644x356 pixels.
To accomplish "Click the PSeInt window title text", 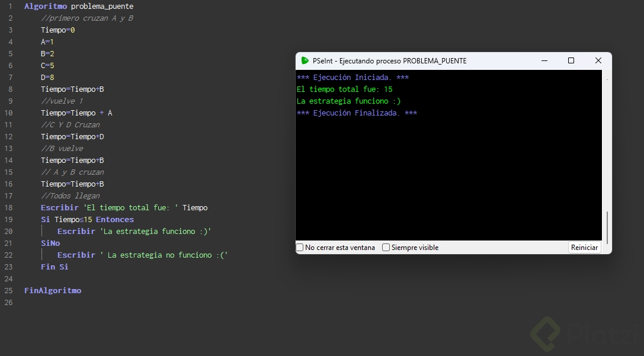I will [389, 61].
